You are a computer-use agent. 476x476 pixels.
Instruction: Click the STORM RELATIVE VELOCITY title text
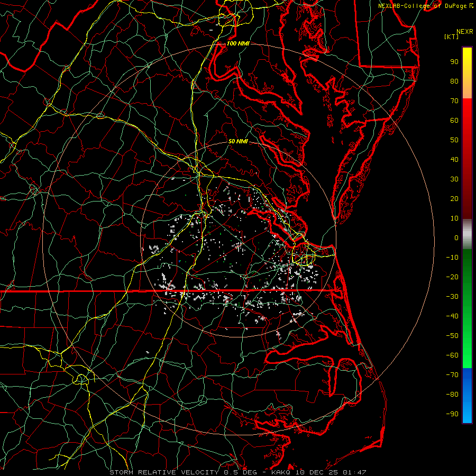pos(164,472)
